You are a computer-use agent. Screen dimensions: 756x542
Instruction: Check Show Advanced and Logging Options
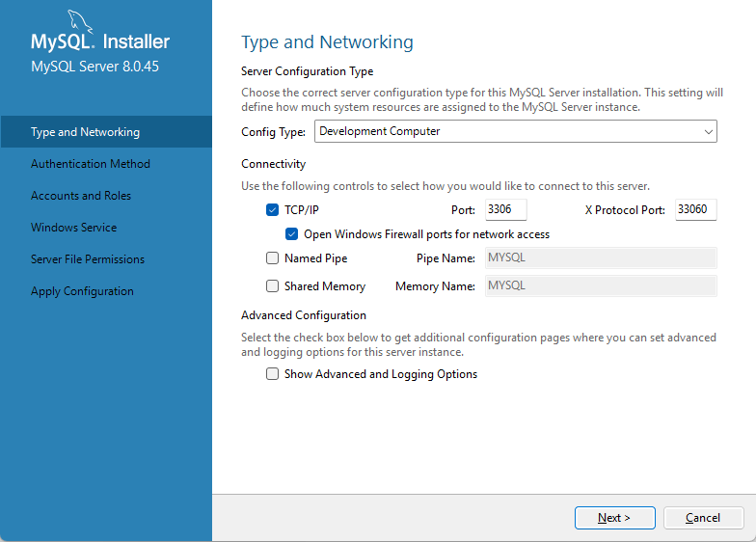272,374
